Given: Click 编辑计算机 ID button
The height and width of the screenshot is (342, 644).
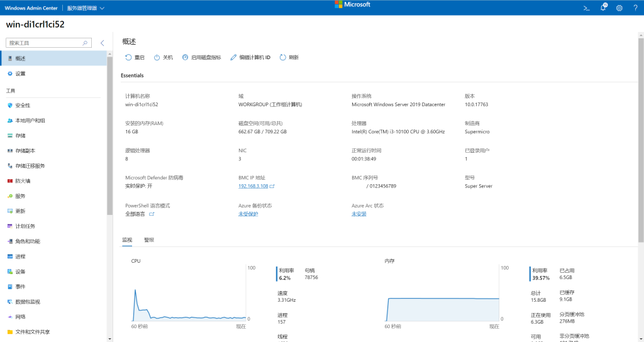Looking at the screenshot, I should coord(250,57).
